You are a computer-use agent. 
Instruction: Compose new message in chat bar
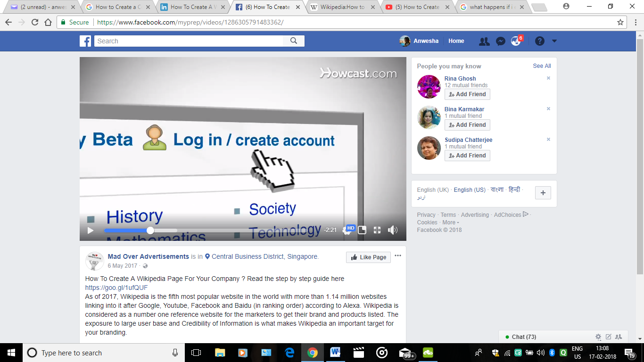pyautogui.click(x=609, y=337)
